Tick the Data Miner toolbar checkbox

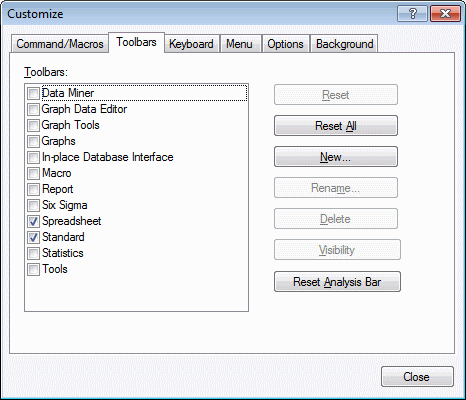coord(33,93)
